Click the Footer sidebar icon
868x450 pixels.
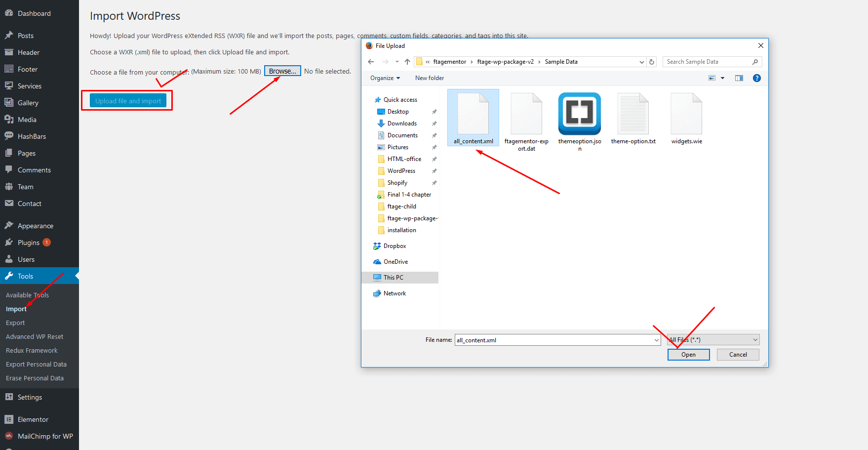tap(9, 69)
